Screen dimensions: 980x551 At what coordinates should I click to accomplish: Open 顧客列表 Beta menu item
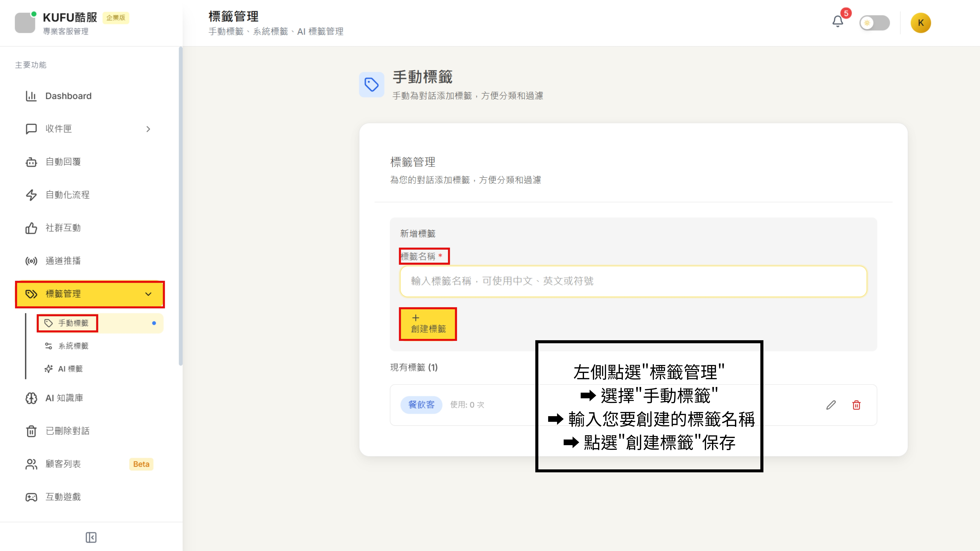(x=63, y=464)
